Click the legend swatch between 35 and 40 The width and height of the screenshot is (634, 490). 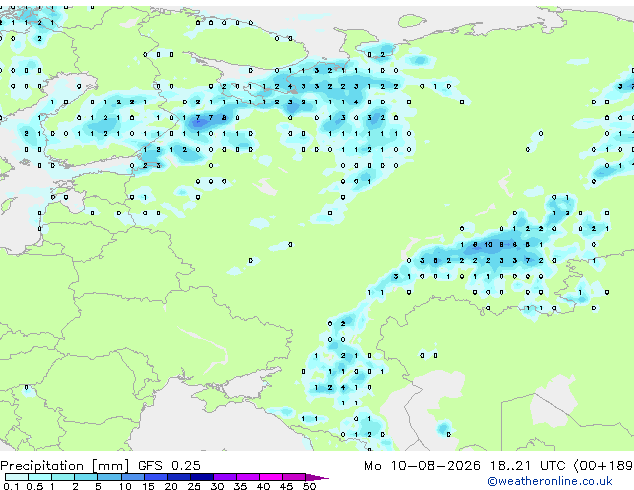248,477
